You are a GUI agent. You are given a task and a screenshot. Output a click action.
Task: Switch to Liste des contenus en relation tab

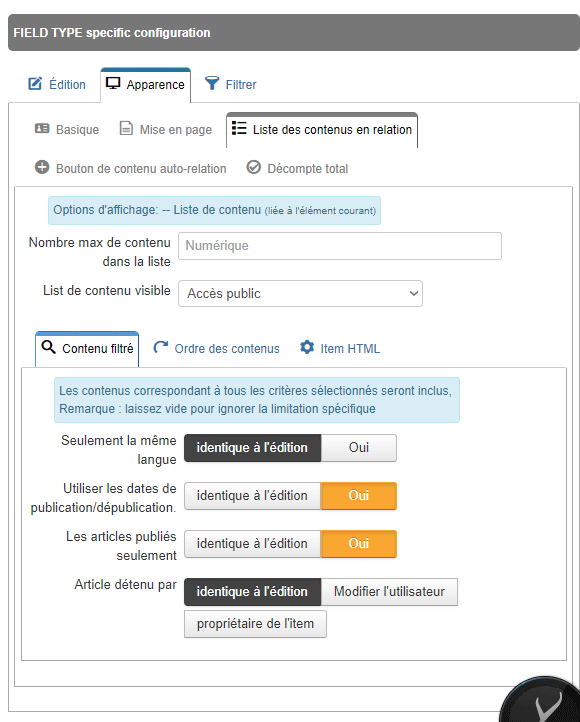click(322, 130)
